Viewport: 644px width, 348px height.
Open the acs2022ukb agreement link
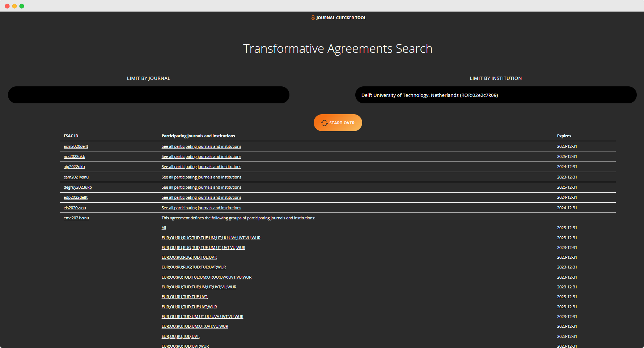[x=75, y=156]
